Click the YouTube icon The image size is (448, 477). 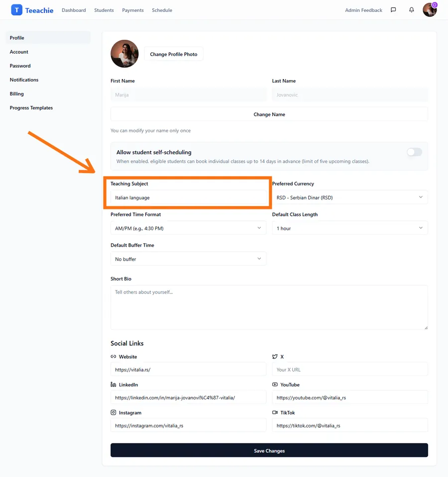pyautogui.click(x=275, y=384)
